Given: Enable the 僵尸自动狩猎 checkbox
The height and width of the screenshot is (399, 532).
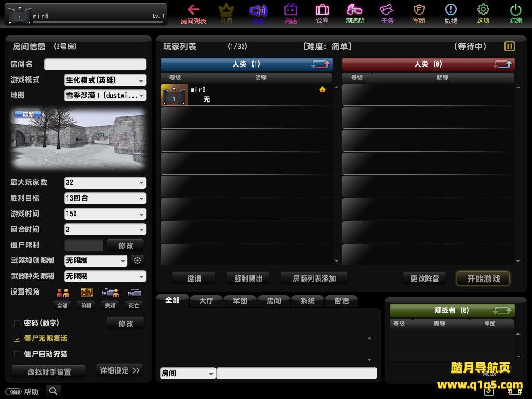Looking at the screenshot, I should (x=17, y=354).
